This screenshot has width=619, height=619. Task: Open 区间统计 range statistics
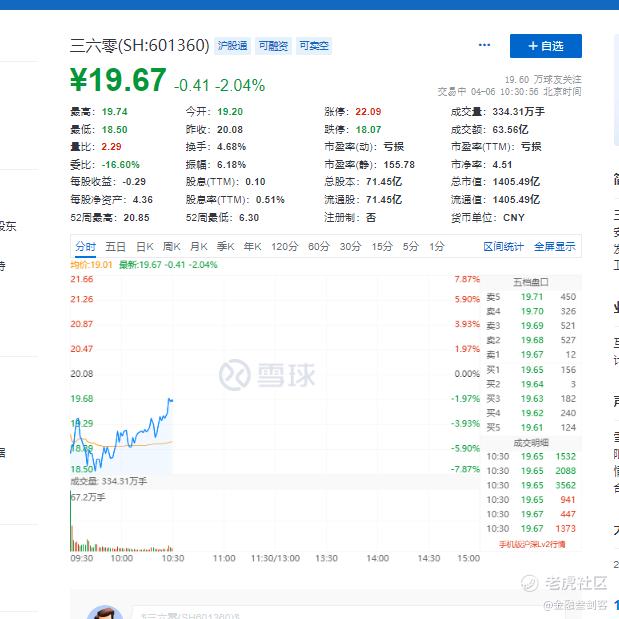[x=503, y=247]
